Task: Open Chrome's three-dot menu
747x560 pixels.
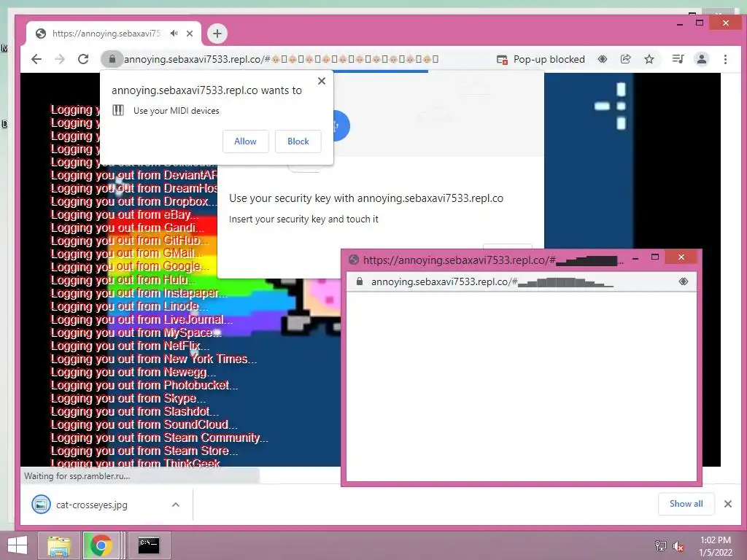Action: 725,59
